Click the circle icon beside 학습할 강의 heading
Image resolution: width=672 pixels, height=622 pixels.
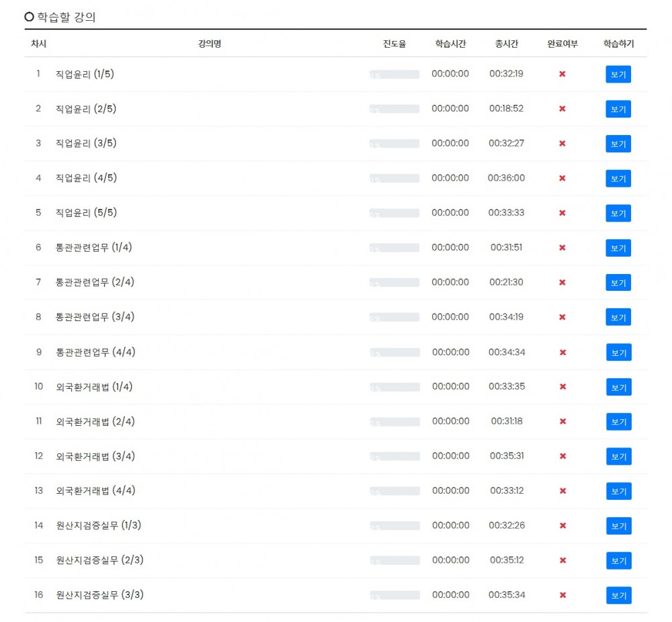[29, 17]
